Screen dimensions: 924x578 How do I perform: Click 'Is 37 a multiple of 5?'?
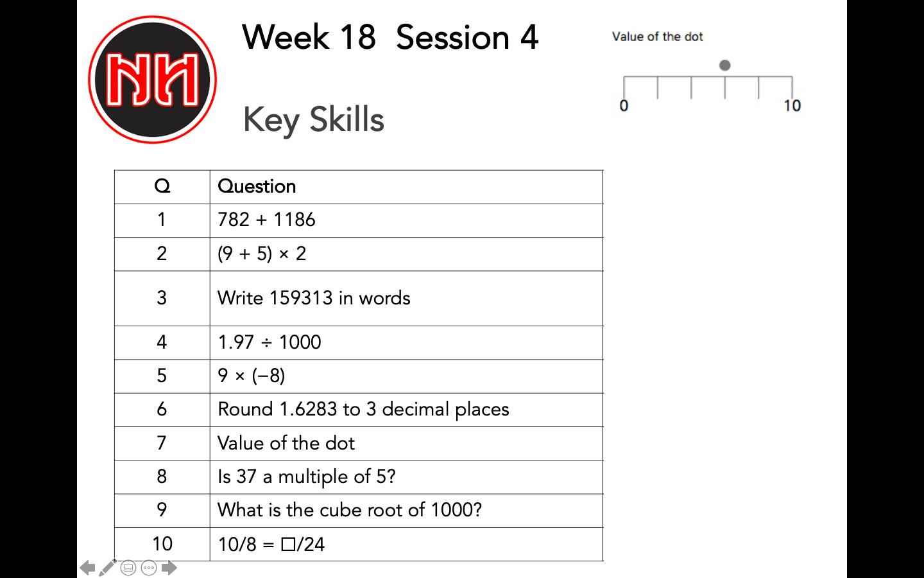(x=307, y=477)
